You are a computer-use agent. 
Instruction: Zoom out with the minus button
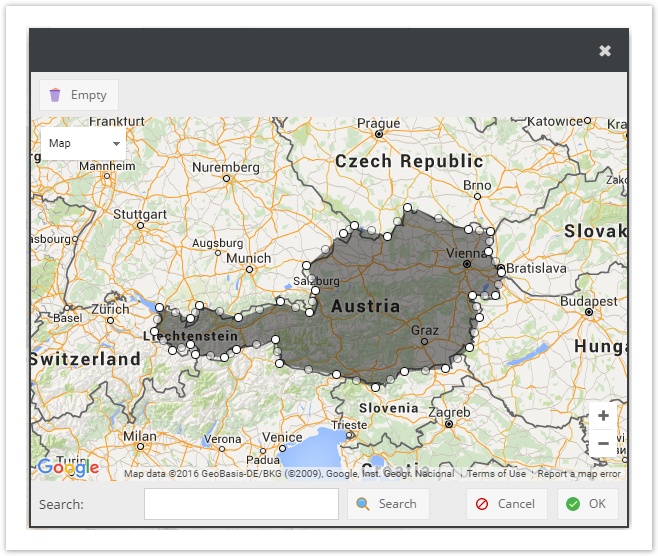click(602, 443)
